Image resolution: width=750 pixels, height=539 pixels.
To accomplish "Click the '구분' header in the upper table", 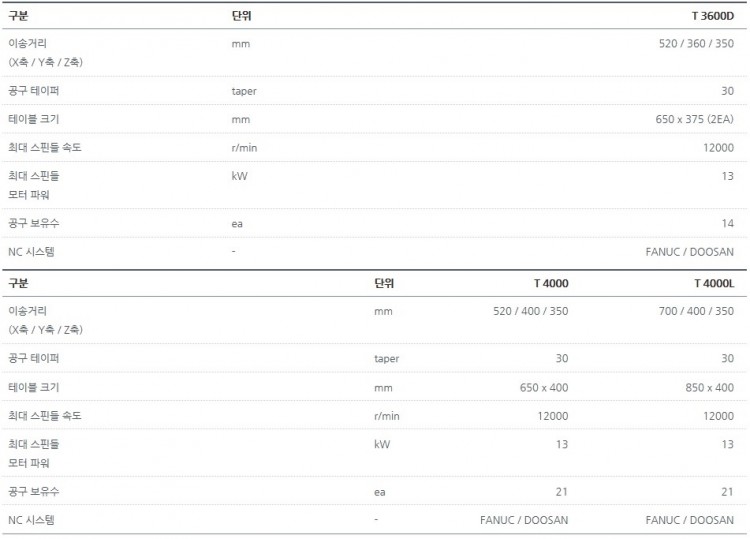I will (18, 16).
